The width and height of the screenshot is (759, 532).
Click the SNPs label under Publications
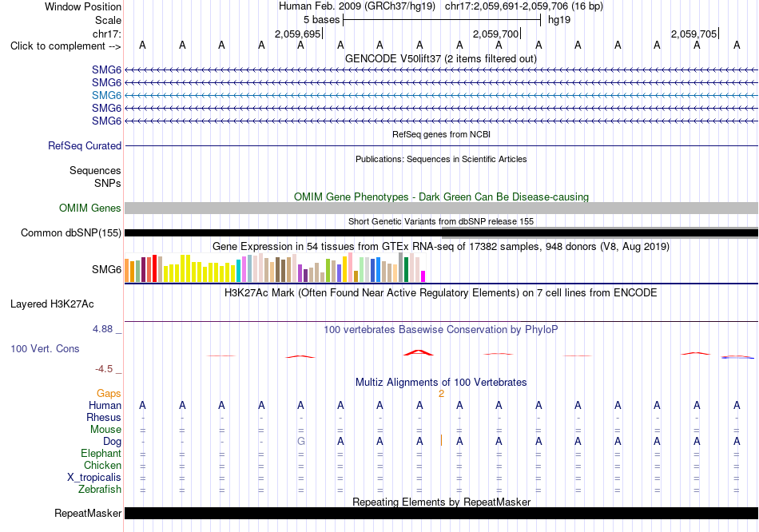(108, 183)
